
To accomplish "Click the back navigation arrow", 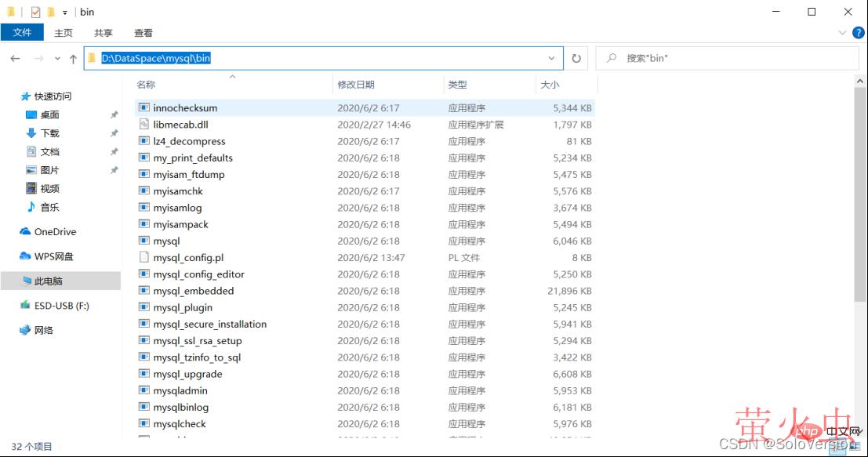I will pos(15,59).
